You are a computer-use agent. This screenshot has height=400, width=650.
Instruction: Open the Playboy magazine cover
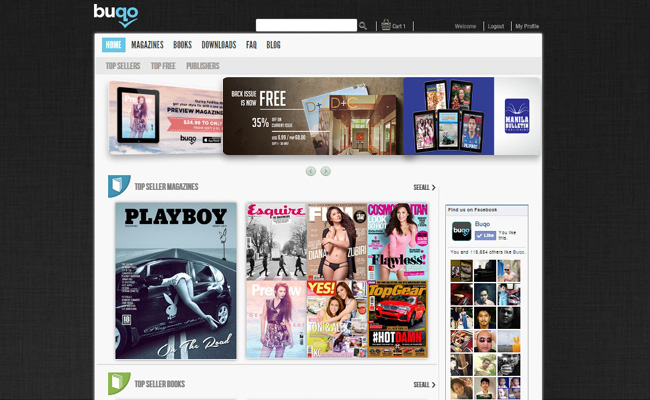click(176, 280)
